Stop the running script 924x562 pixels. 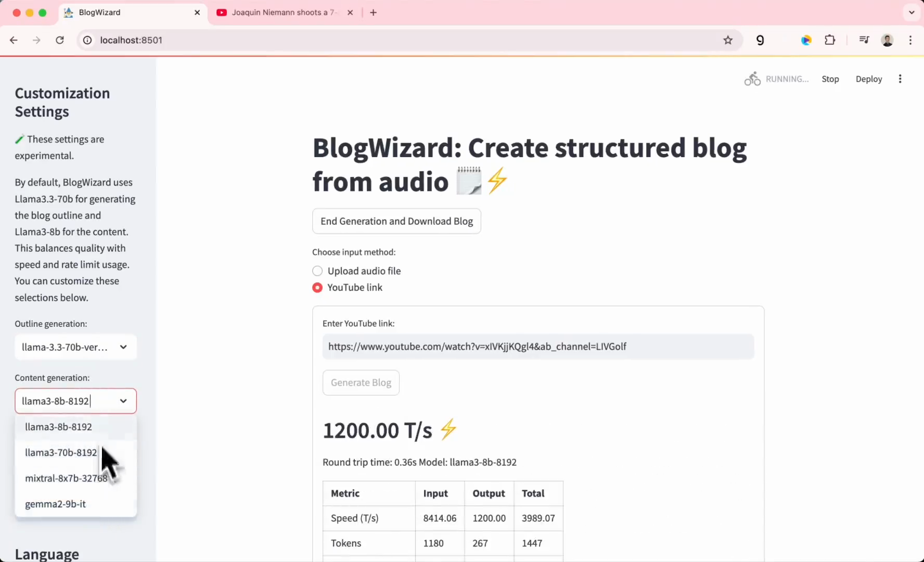coord(830,79)
